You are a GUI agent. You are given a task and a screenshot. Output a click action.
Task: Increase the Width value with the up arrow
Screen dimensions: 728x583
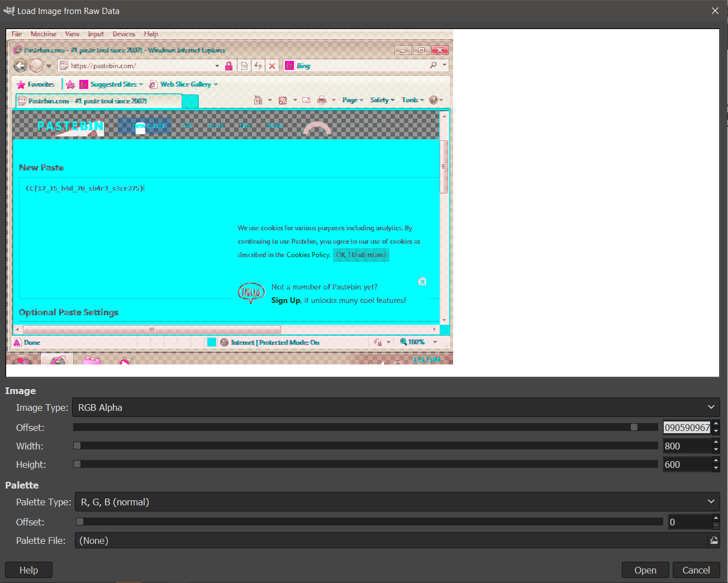[x=716, y=443]
